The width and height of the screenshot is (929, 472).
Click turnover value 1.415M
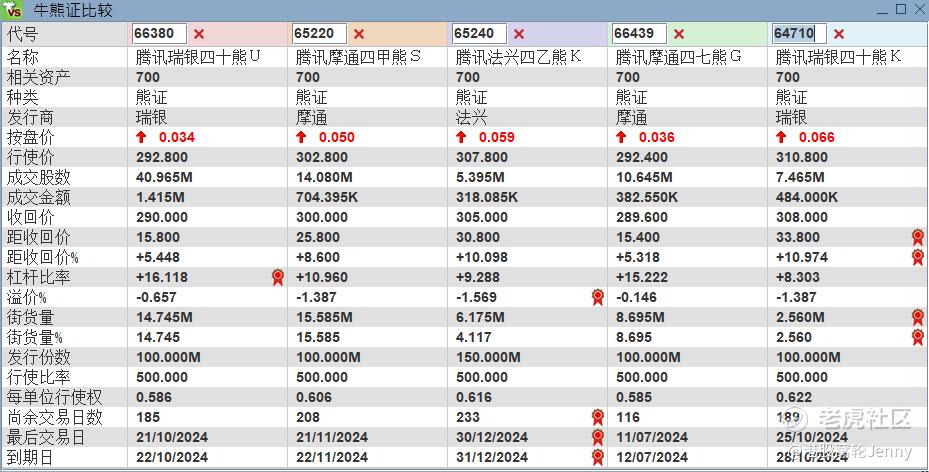(x=160, y=197)
